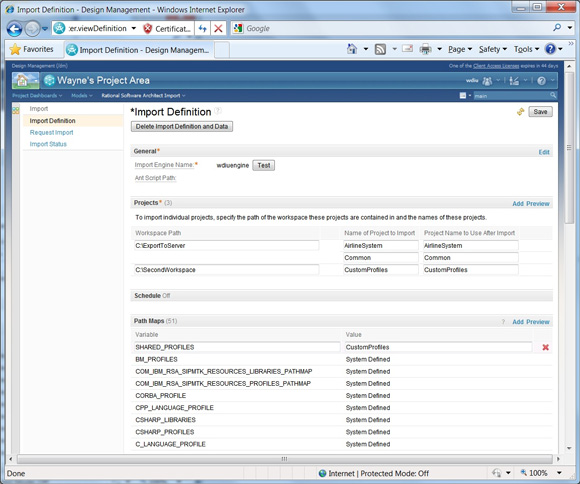
Task: Open Request Import sidebar link
Action: pyautogui.click(x=51, y=132)
